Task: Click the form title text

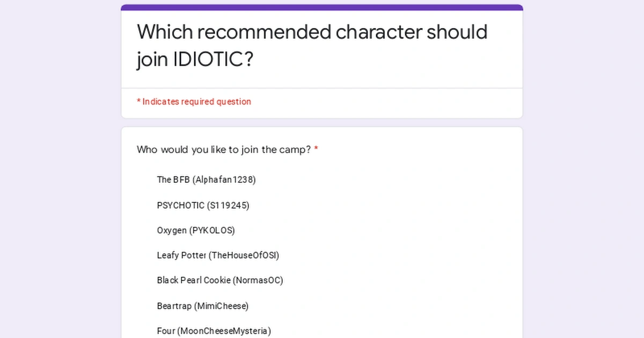Action: coord(311,46)
